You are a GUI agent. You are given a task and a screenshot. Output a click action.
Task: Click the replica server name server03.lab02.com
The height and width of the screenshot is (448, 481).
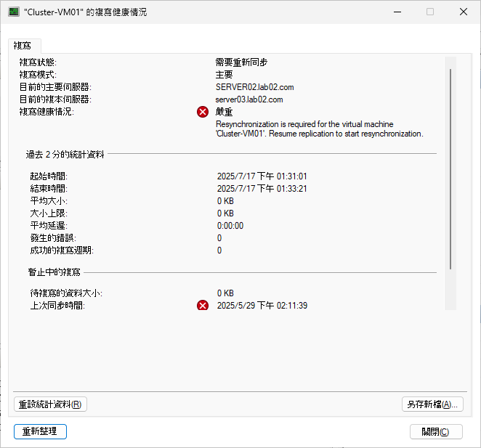pyautogui.click(x=249, y=99)
